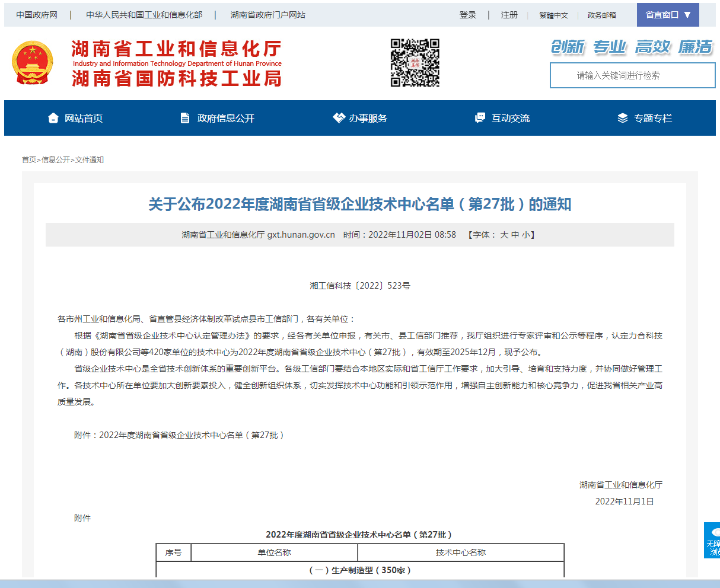Click the 登录 link
The image size is (720, 588).
point(468,15)
